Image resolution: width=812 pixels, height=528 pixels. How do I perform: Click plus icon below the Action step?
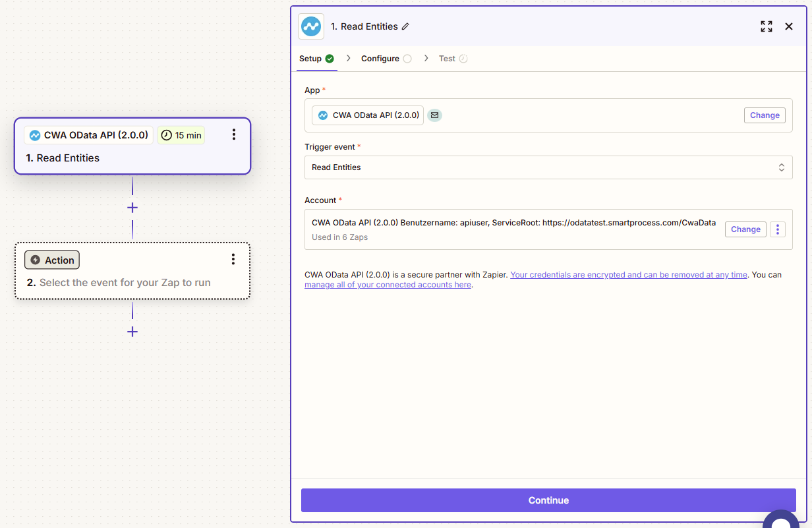pos(132,332)
